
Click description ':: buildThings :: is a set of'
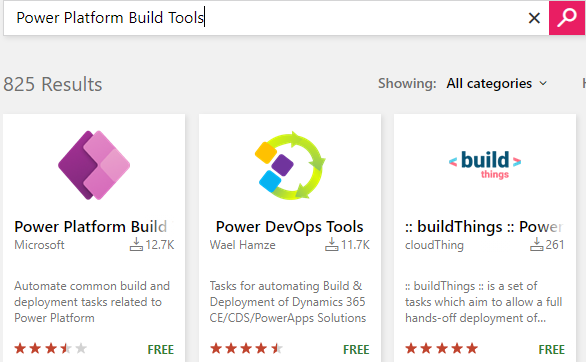pos(484,302)
